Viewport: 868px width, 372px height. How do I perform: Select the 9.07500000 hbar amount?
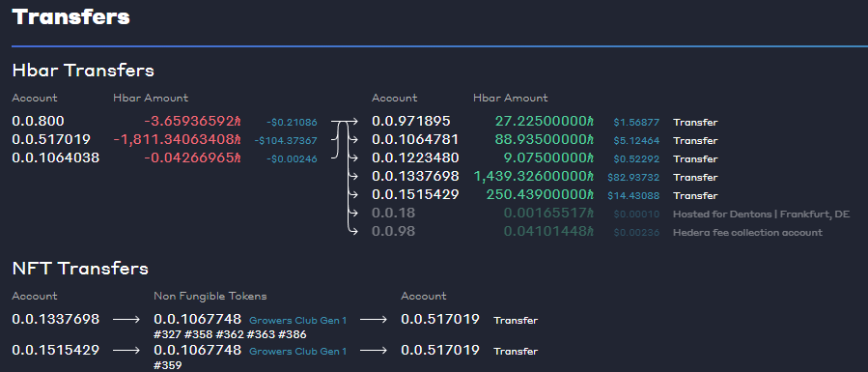pos(548,157)
